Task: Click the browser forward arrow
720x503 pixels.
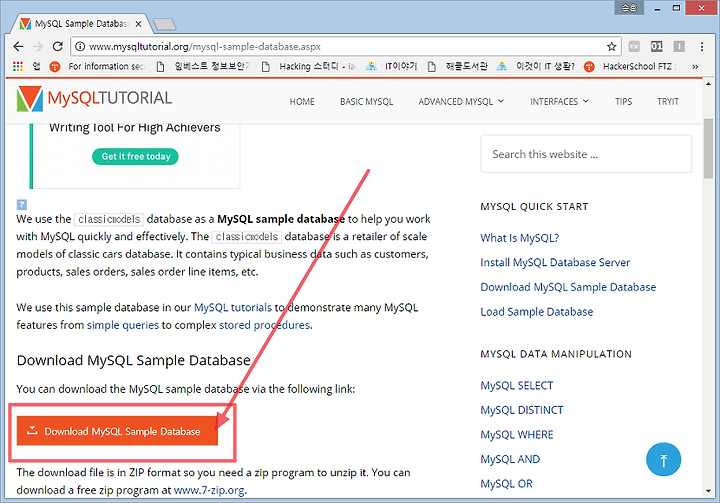Action: pos(38,46)
